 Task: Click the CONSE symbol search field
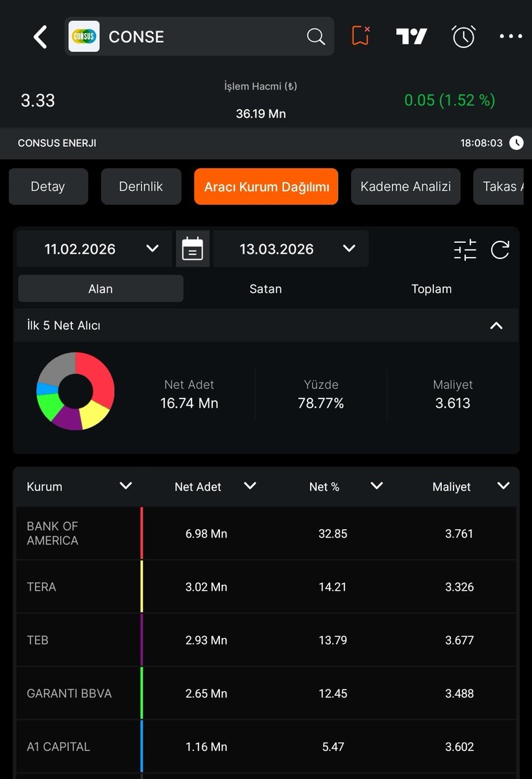[200, 36]
